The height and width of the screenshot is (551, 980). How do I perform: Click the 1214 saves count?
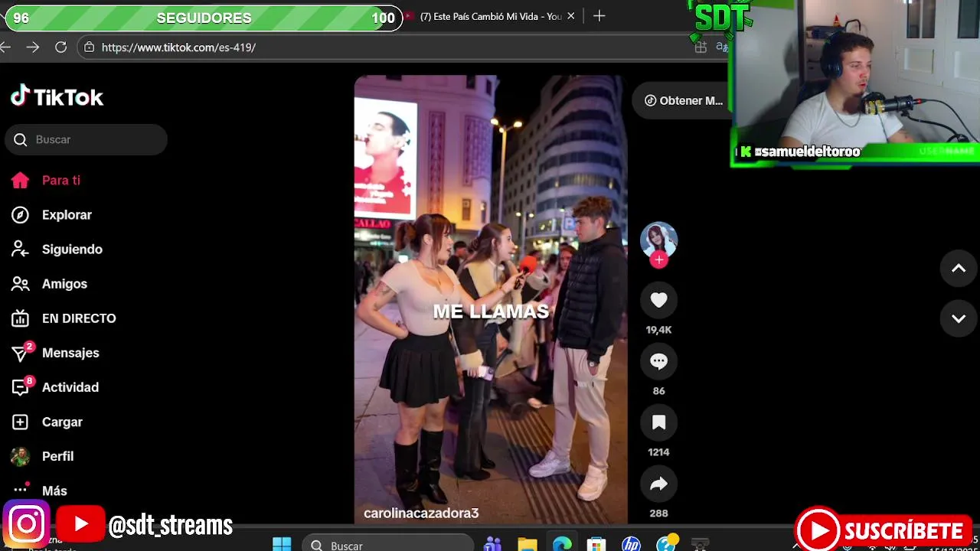658,452
